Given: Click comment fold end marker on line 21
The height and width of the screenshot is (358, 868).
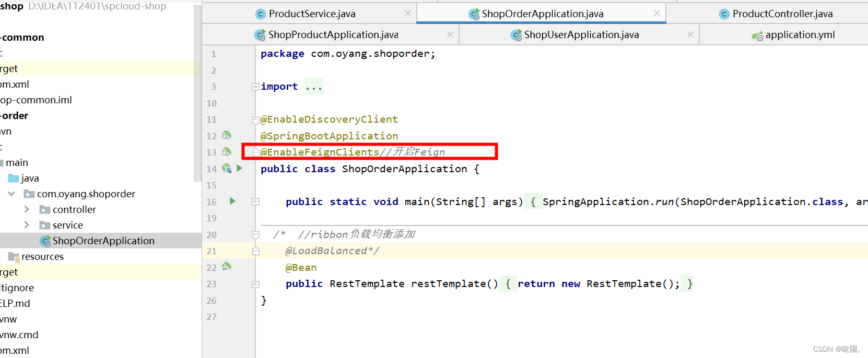Looking at the screenshot, I should 256,251.
